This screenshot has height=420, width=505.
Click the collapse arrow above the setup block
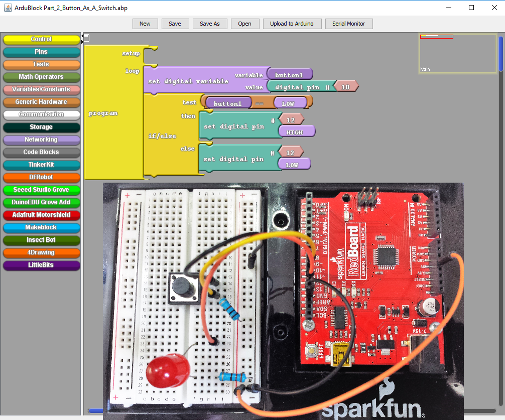86,38
